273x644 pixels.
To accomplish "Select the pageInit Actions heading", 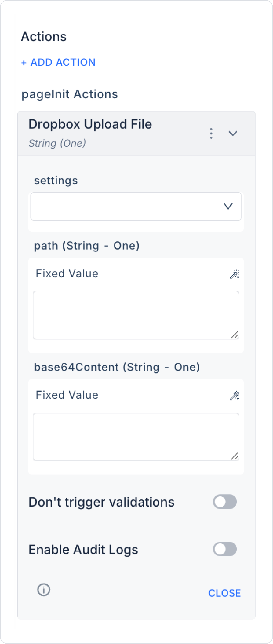I will click(x=70, y=94).
